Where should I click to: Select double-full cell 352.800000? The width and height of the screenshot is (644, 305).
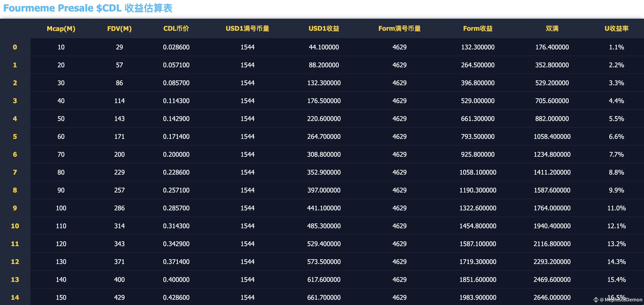[552, 65]
